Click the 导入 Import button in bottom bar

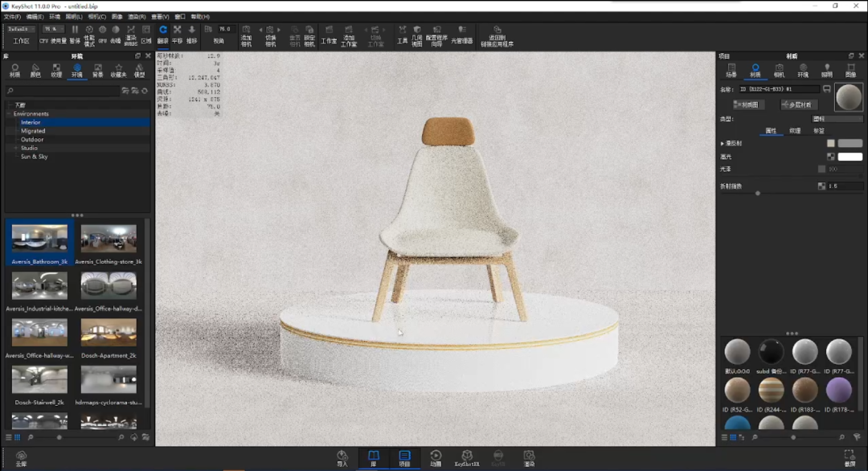(x=342, y=458)
